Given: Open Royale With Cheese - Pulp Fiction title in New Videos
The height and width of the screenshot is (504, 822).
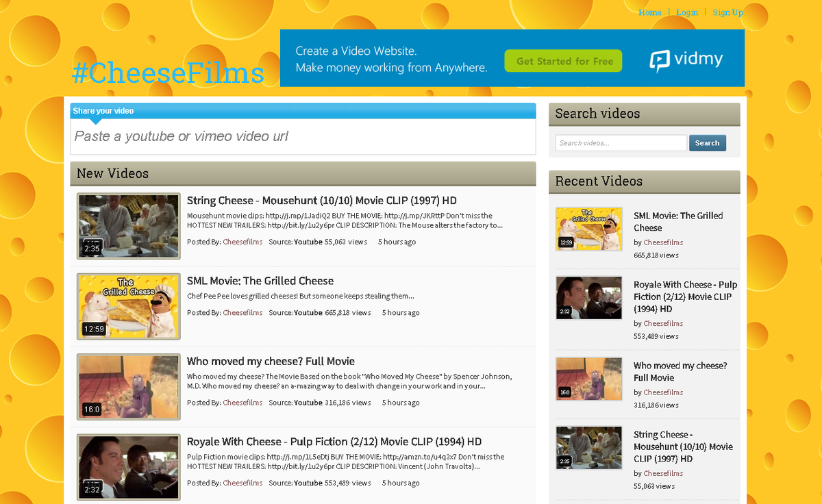Looking at the screenshot, I should click(x=334, y=442).
